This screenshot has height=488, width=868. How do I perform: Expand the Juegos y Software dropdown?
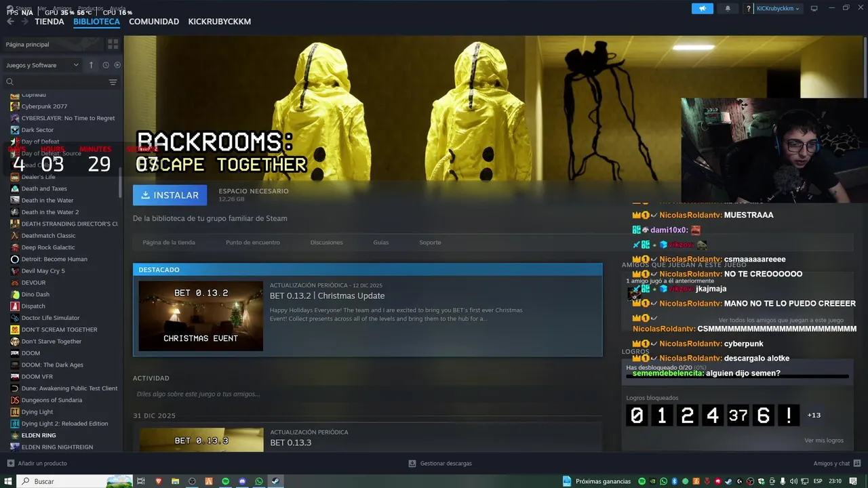click(x=42, y=65)
